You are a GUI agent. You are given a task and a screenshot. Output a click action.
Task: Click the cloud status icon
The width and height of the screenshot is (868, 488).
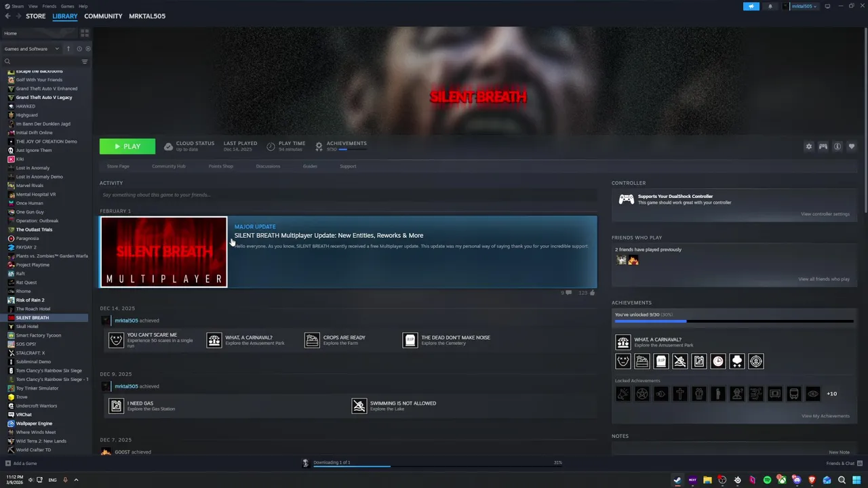tap(168, 146)
